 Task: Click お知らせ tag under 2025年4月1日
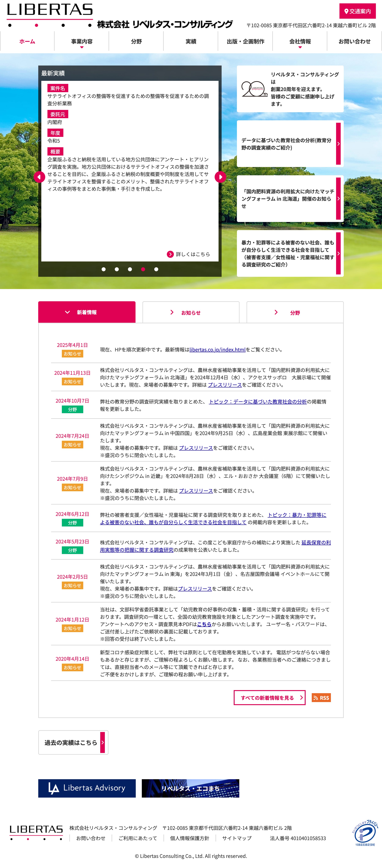coord(72,354)
